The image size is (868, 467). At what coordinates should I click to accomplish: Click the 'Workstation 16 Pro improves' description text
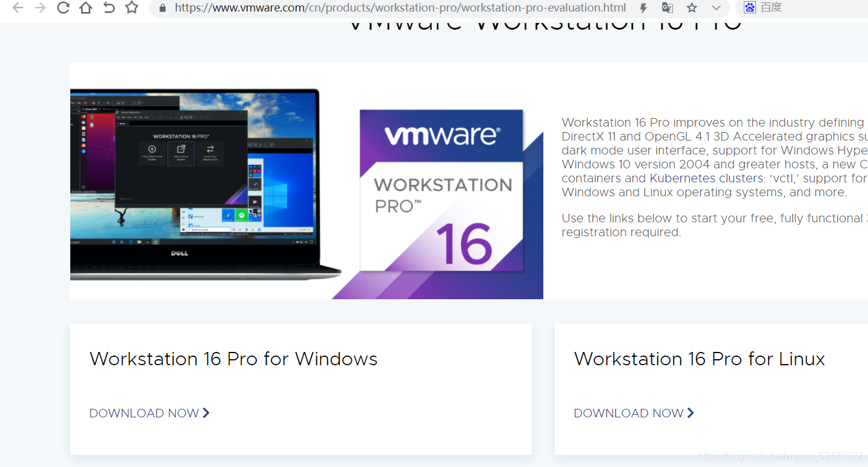[x=714, y=157]
